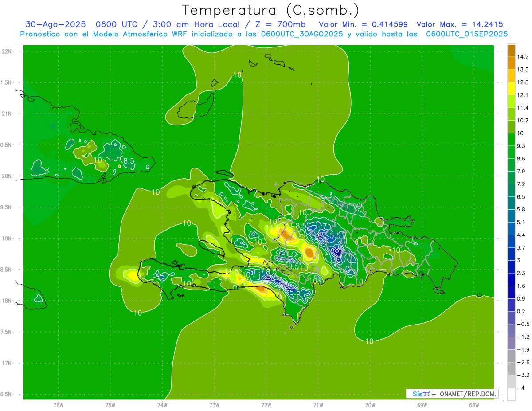Click the "9.3" color bar label
Screen dimensions: 532x411
pyautogui.click(x=521, y=146)
